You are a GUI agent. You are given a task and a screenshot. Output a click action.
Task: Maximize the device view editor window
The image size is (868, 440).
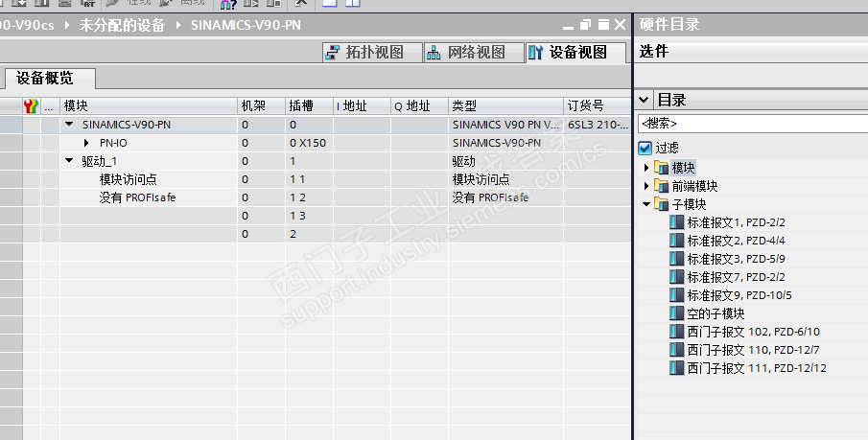(x=603, y=25)
